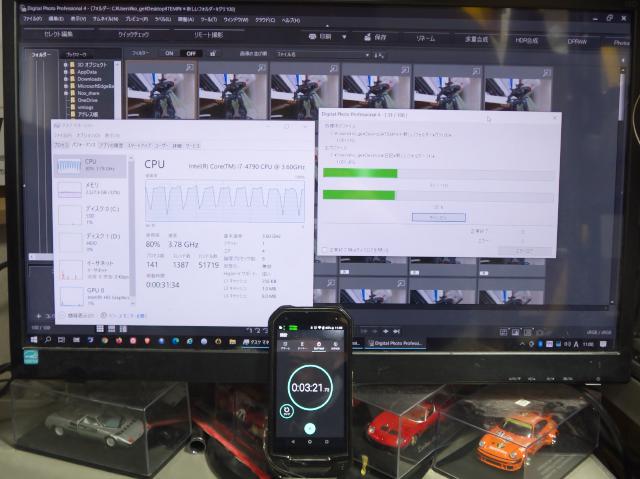This screenshot has height=479, width=640.
Task: Open the ファイル(F) menu in Digital Photo Professional
Action: point(32,19)
